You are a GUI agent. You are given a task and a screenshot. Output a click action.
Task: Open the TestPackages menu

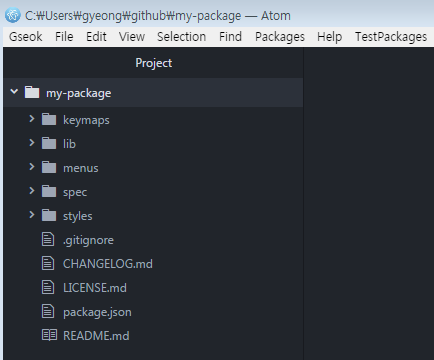pyautogui.click(x=391, y=37)
